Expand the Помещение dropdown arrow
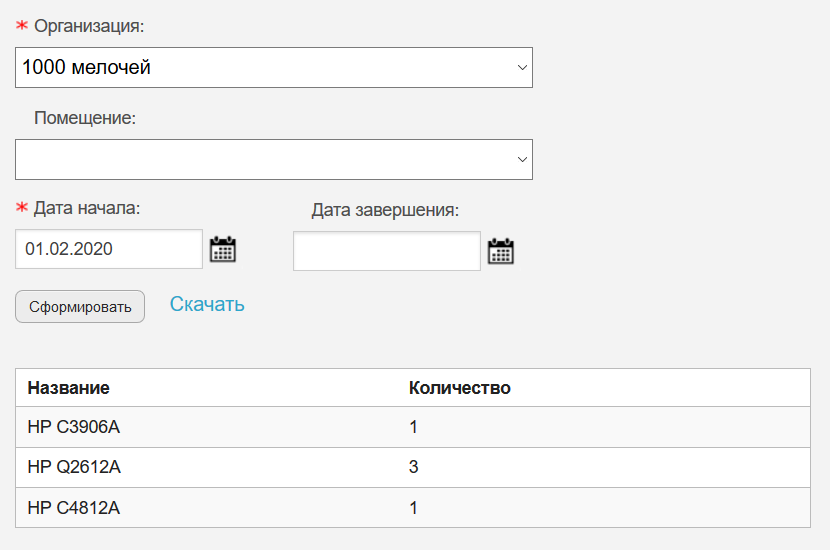Viewport: 830px width, 550px height. click(x=522, y=159)
